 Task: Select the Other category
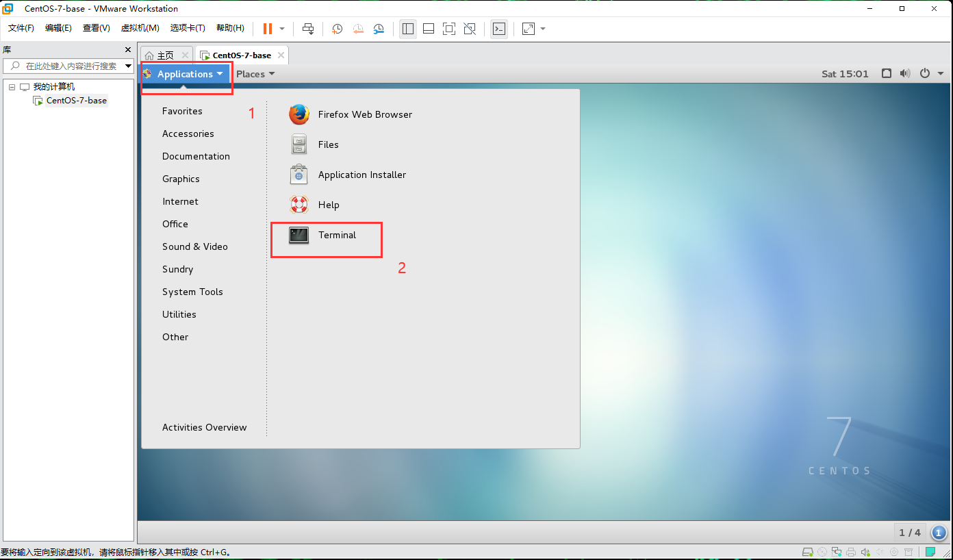175,337
